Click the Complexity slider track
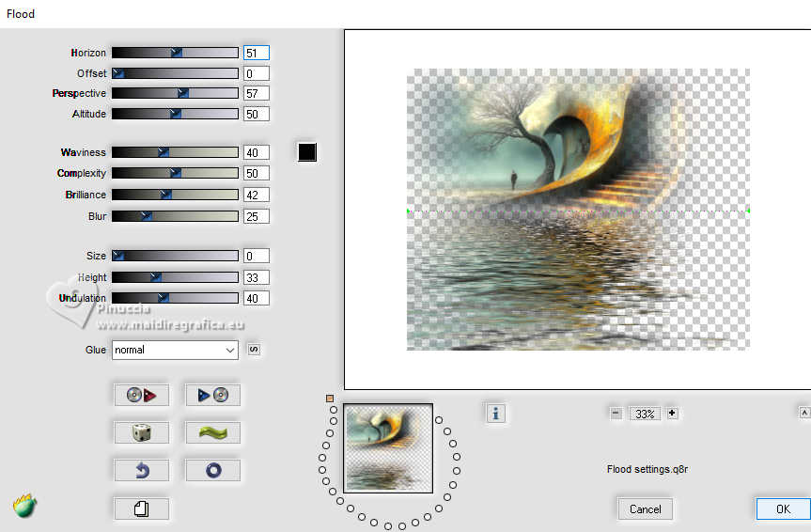The width and height of the screenshot is (811, 532). point(175,173)
